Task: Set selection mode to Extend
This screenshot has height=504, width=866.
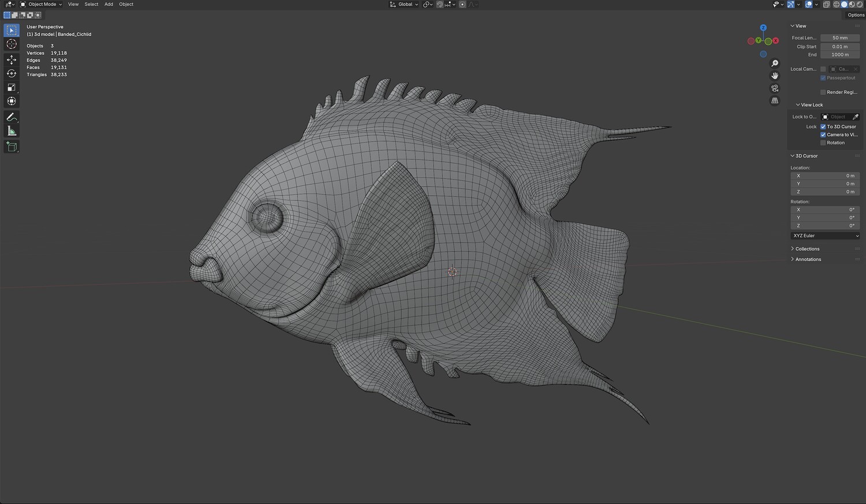Action: 15,15
